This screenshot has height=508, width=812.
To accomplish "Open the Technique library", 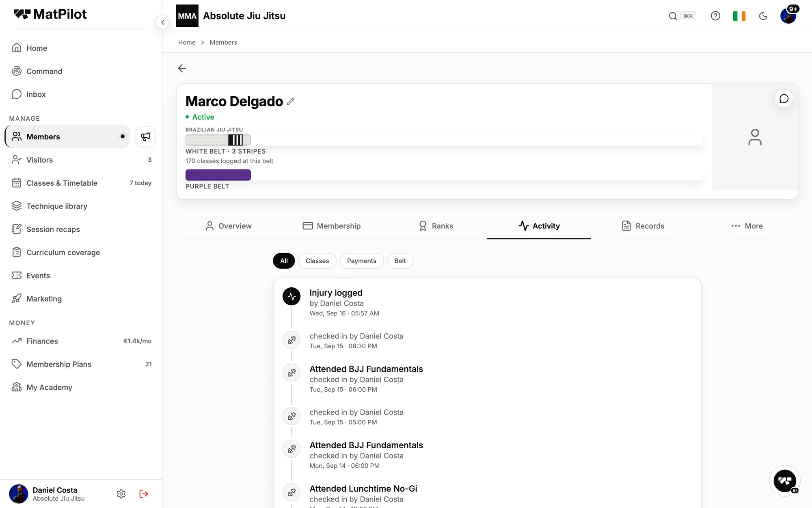I will coord(81,206).
